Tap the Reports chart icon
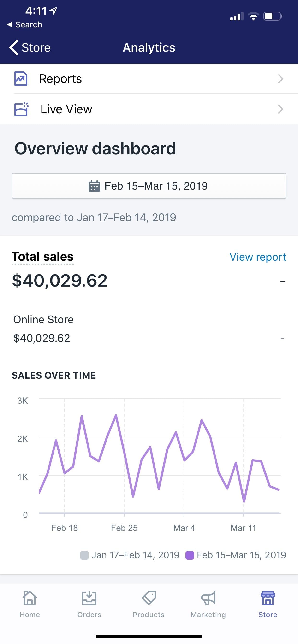 pos(21,79)
